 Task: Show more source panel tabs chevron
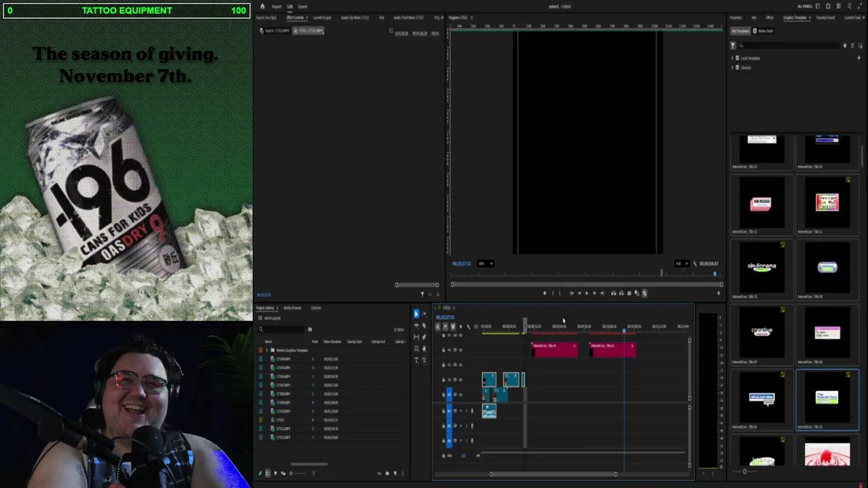[442, 18]
